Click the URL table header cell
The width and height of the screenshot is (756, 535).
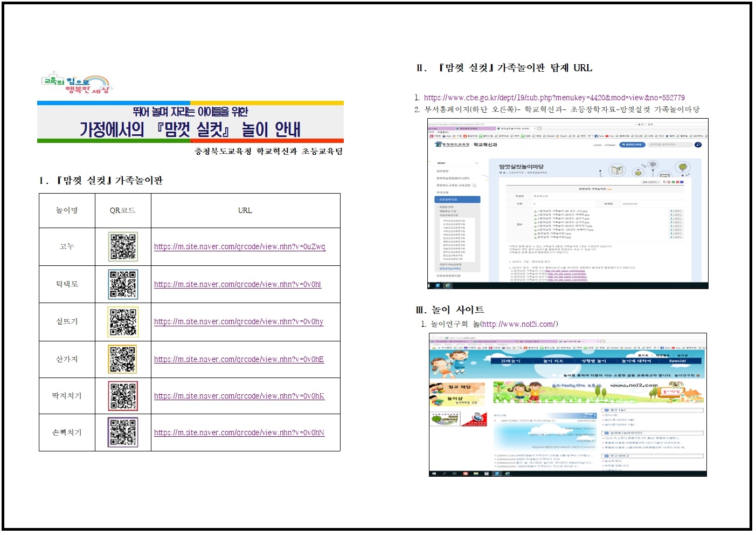coord(245,210)
